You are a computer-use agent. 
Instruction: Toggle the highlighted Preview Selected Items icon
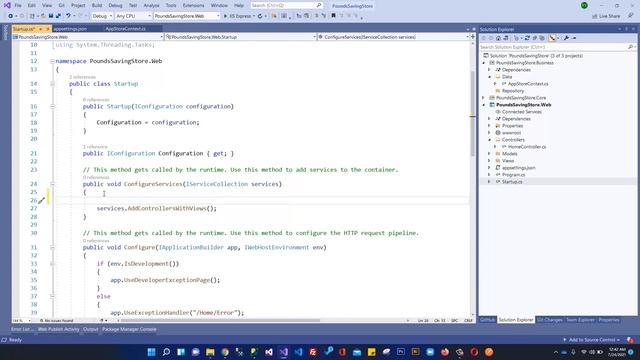click(x=552, y=38)
